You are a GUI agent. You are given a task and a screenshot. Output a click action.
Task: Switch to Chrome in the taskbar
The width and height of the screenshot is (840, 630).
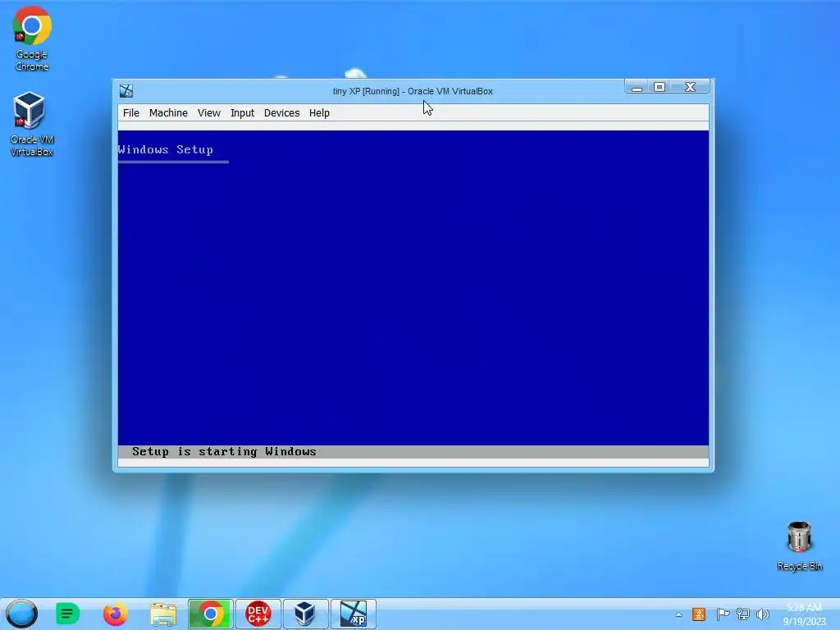tap(210, 614)
